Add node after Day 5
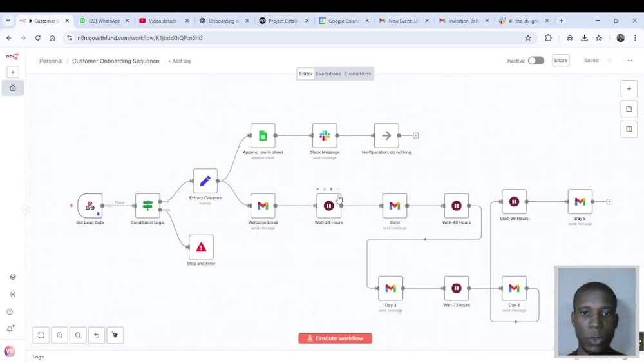This screenshot has width=644, height=363. pyautogui.click(x=609, y=201)
